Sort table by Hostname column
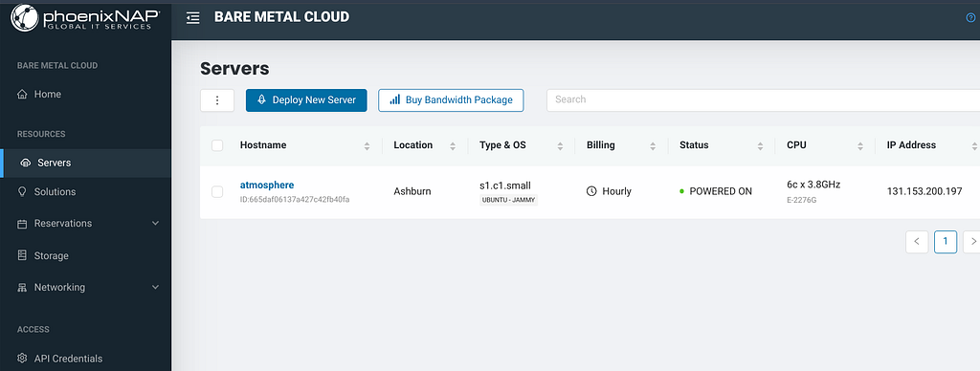980x371 pixels. point(367,146)
